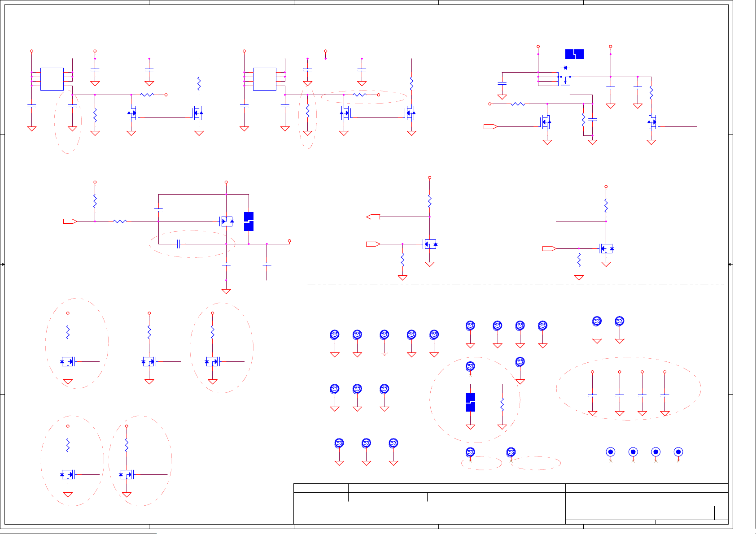Select the horizontal capacitor inside the dashed ellipse
The height and width of the screenshot is (534, 756).
point(179,244)
